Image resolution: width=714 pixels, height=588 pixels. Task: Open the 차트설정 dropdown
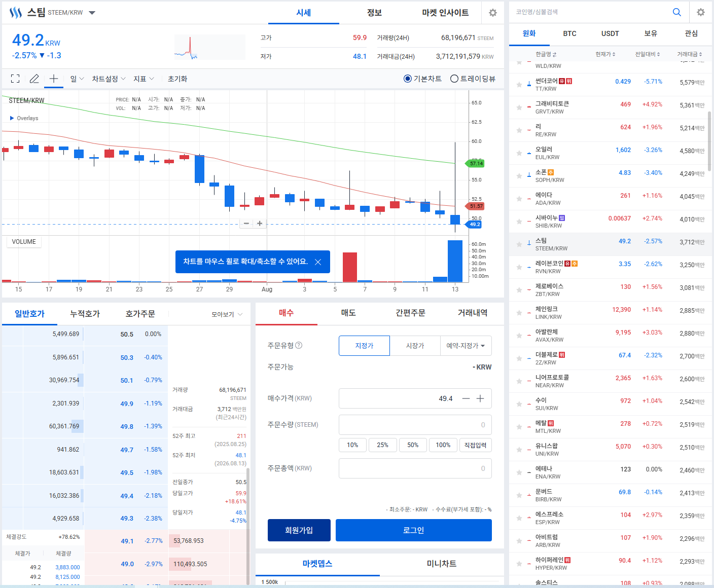click(x=109, y=79)
